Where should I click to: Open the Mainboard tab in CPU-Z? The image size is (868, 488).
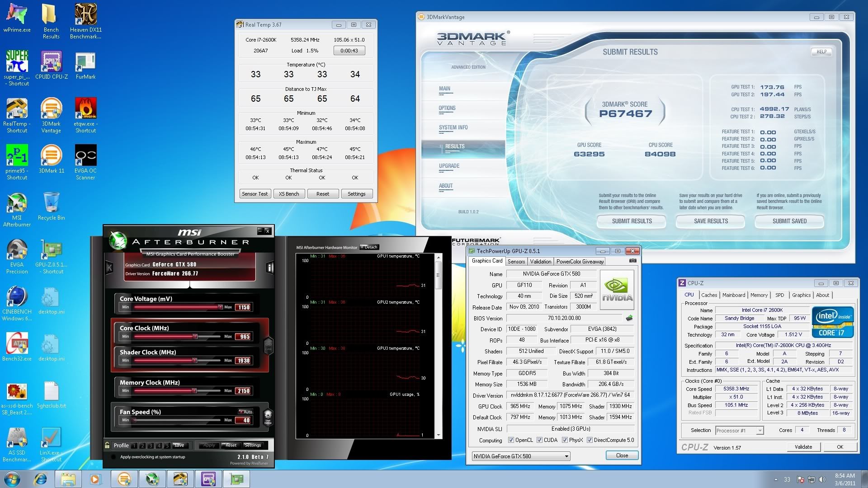[733, 295]
